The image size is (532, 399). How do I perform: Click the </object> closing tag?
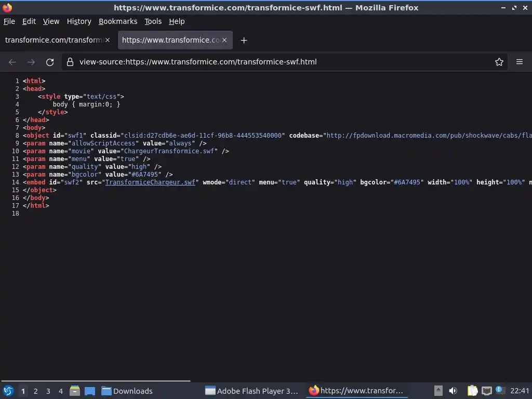coord(39,190)
